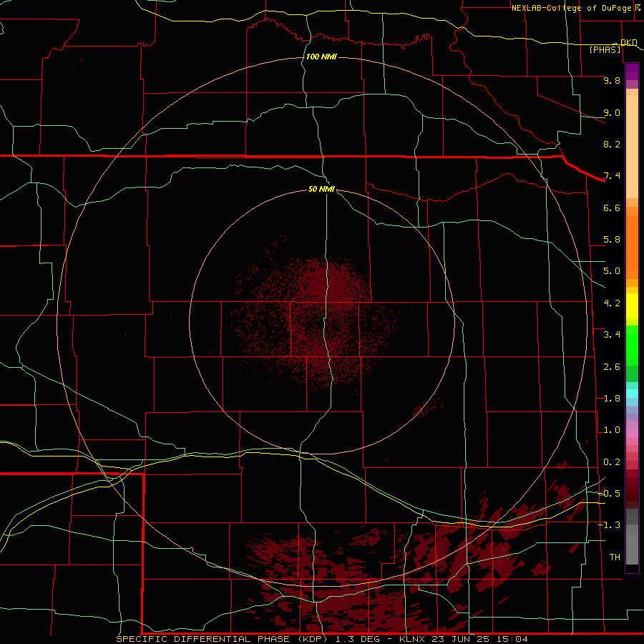Click the -0.5 value on the scale
This screenshot has height=644, width=644.
click(609, 494)
